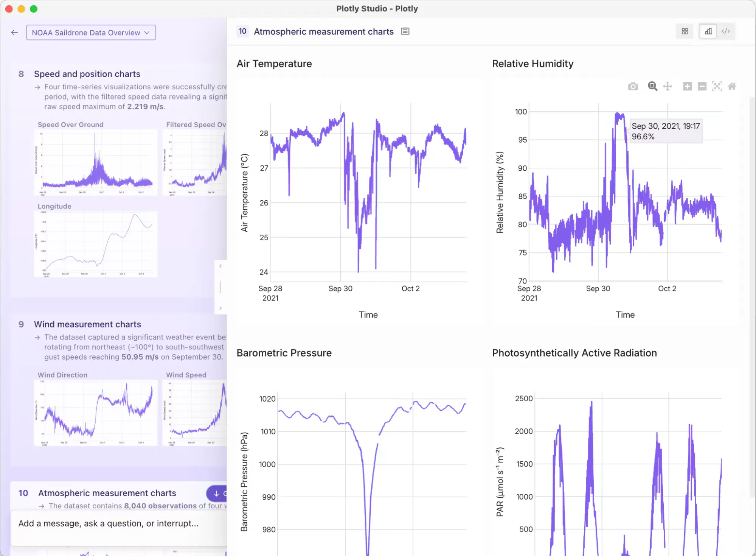The width and height of the screenshot is (756, 556).
Task: Click the Relative Humidity chart title
Action: click(x=532, y=64)
